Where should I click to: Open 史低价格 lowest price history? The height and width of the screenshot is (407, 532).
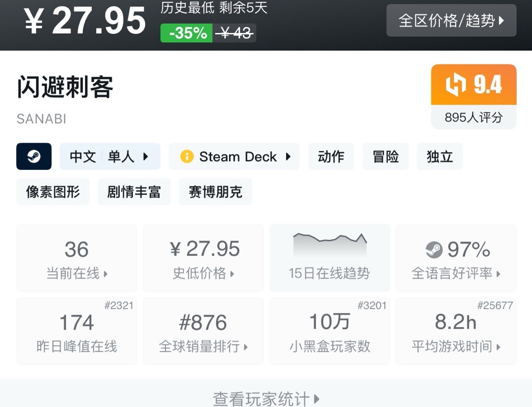click(x=203, y=258)
